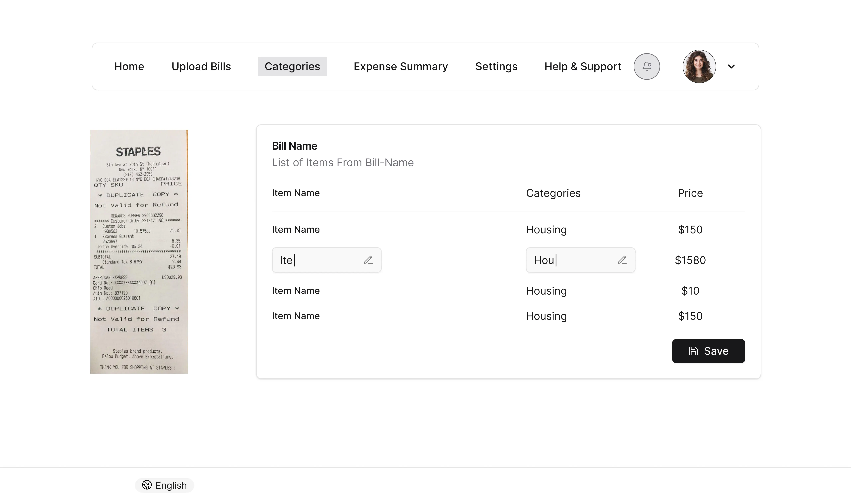The height and width of the screenshot is (504, 851).
Task: Click the Item Name in last row
Action: click(295, 316)
